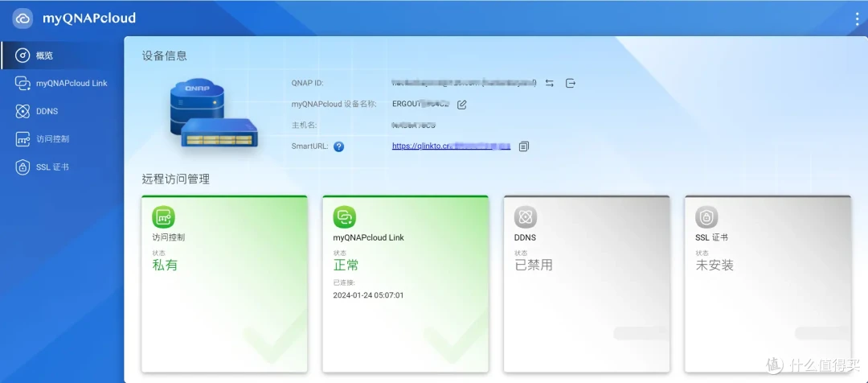Viewport: 868px width, 383px height.
Task: Click the SmartURL help question icon
Action: (339, 147)
